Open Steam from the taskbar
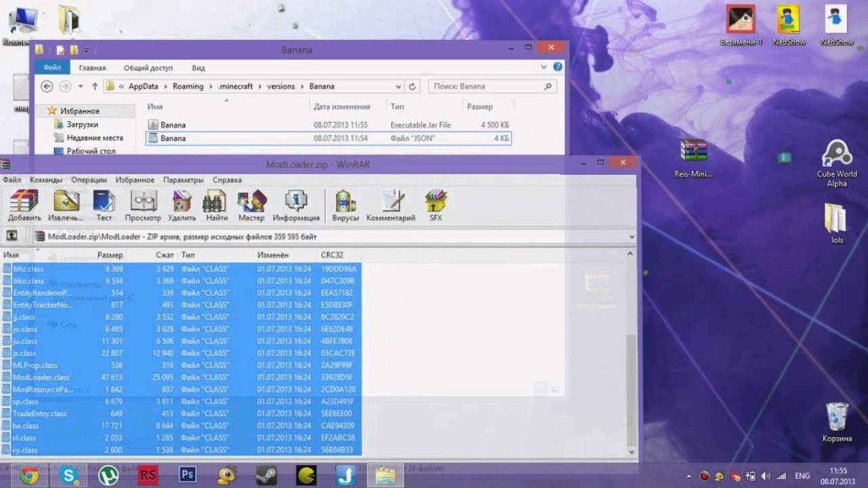868x488 pixels. pos(267,476)
